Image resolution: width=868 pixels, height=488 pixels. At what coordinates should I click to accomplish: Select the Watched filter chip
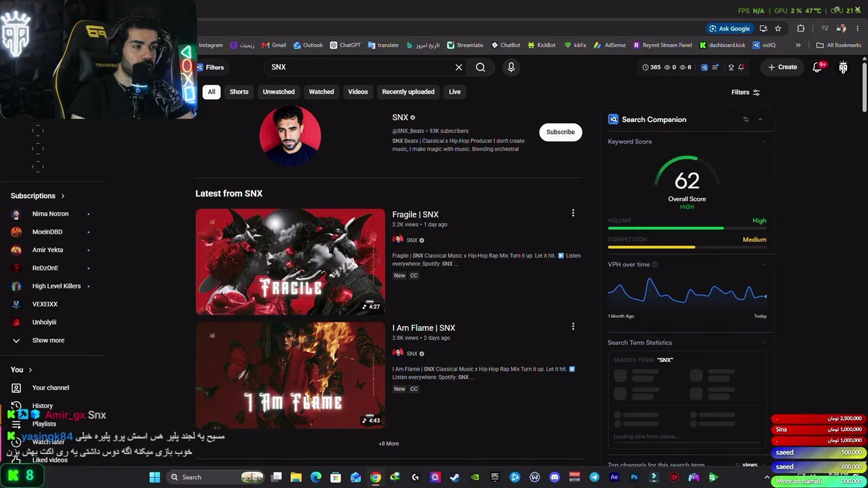coord(321,92)
